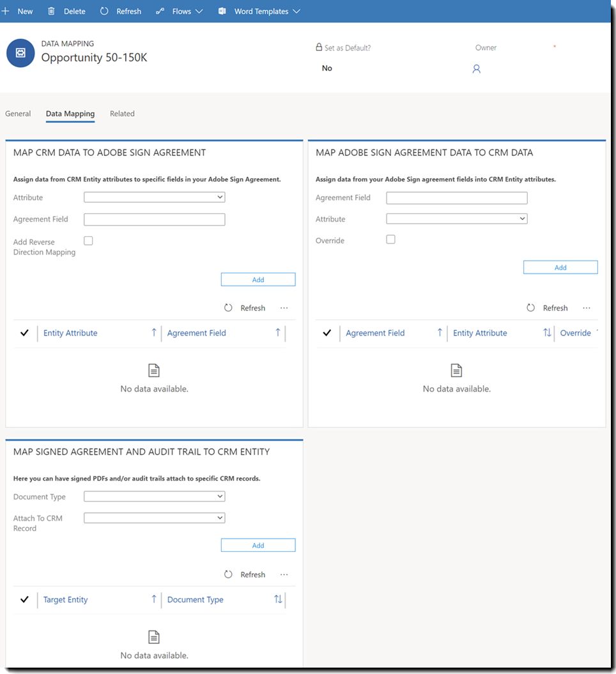Click the document icon above left No data available
Screen dimensions: 616x674
point(154,370)
